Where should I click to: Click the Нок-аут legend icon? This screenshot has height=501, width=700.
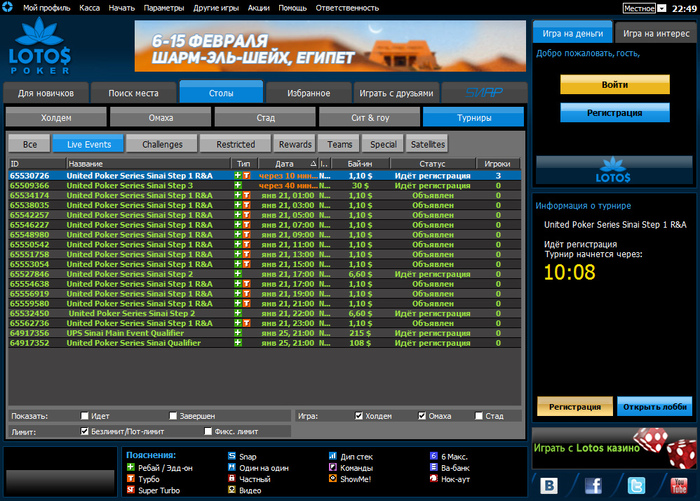point(433,478)
